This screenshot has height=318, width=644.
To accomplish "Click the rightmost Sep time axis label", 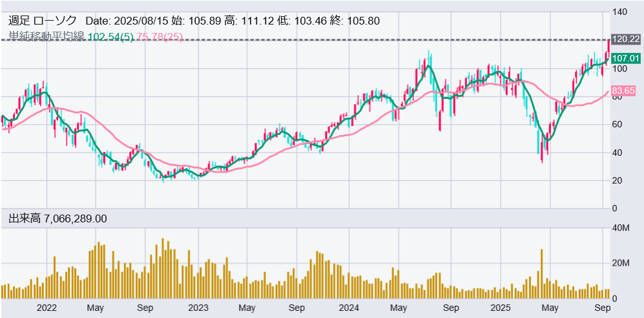I will pos(602,308).
